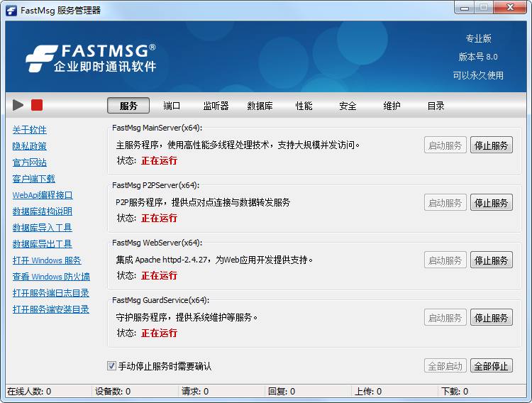Launch the 数据库导入工具 link
532x403 pixels.
tap(43, 228)
